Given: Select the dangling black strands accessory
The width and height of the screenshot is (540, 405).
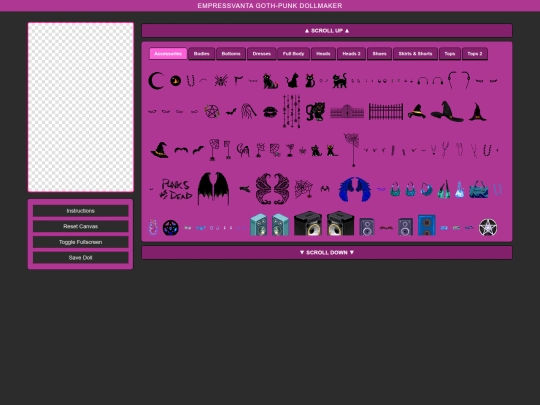Looking at the screenshot, I should [248, 111].
